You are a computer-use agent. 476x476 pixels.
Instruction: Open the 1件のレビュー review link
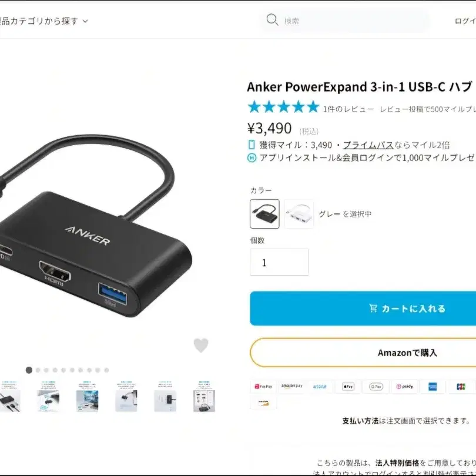click(x=348, y=109)
